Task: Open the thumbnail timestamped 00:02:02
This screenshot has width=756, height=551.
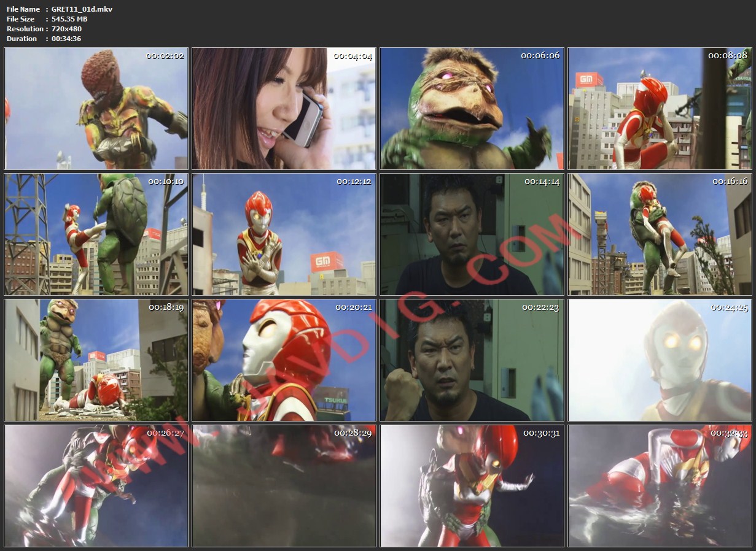Action: click(x=96, y=109)
